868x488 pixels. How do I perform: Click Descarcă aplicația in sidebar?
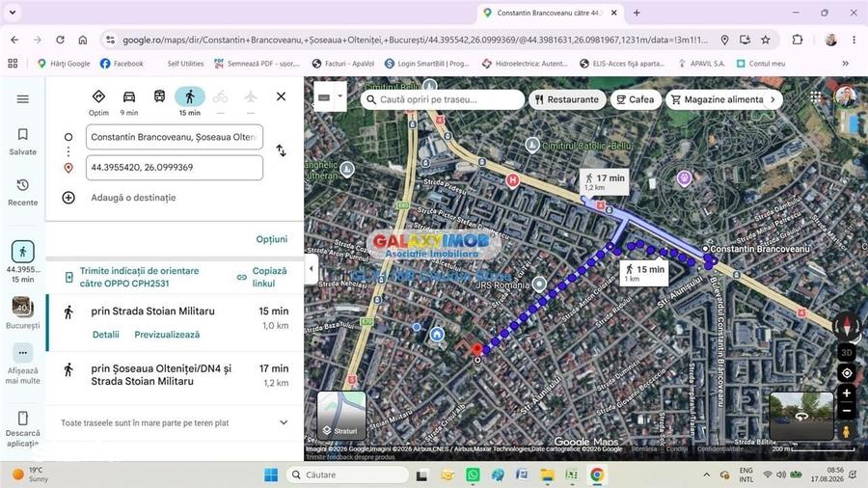coord(23,429)
